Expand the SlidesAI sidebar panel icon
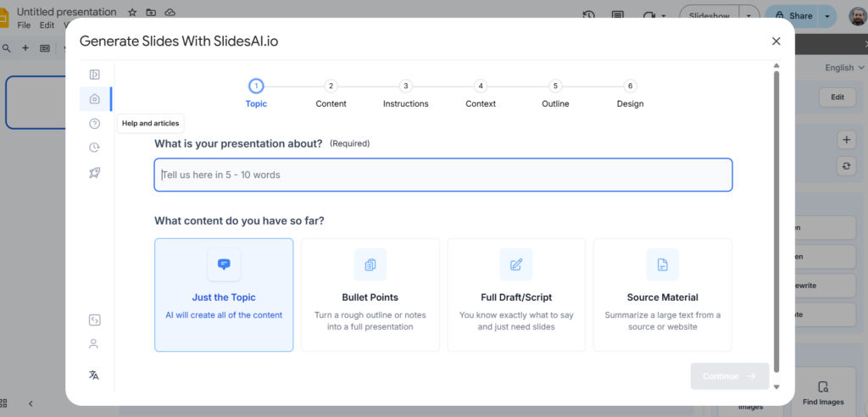The image size is (868, 417). 94,75
